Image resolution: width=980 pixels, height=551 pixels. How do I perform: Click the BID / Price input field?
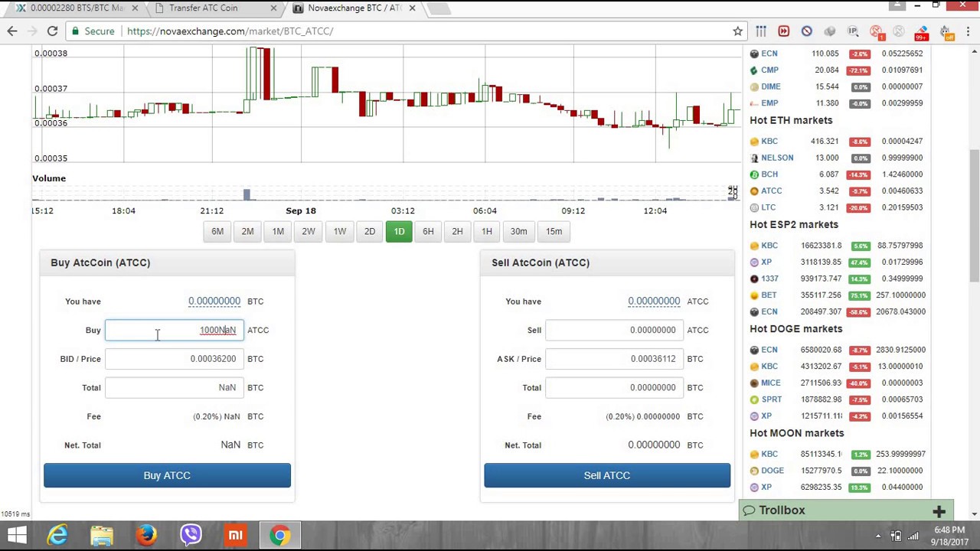(x=175, y=359)
